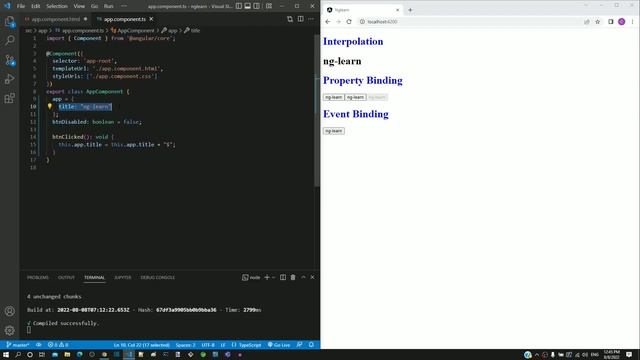Click the feedback icon in status bar

300,345
